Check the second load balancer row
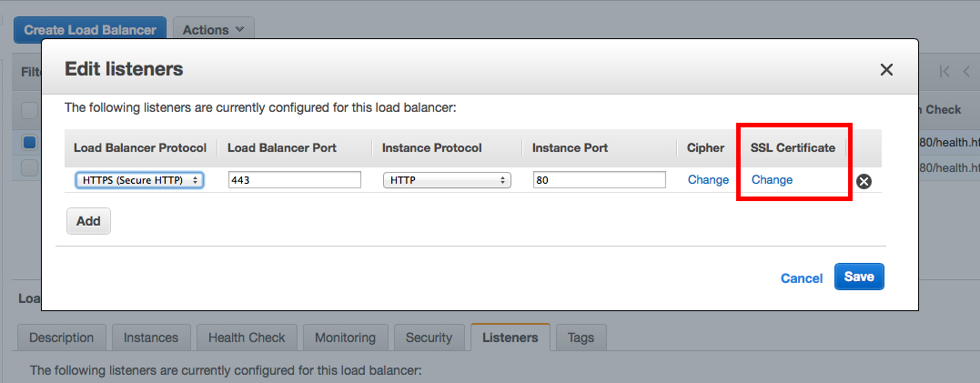 (29, 167)
